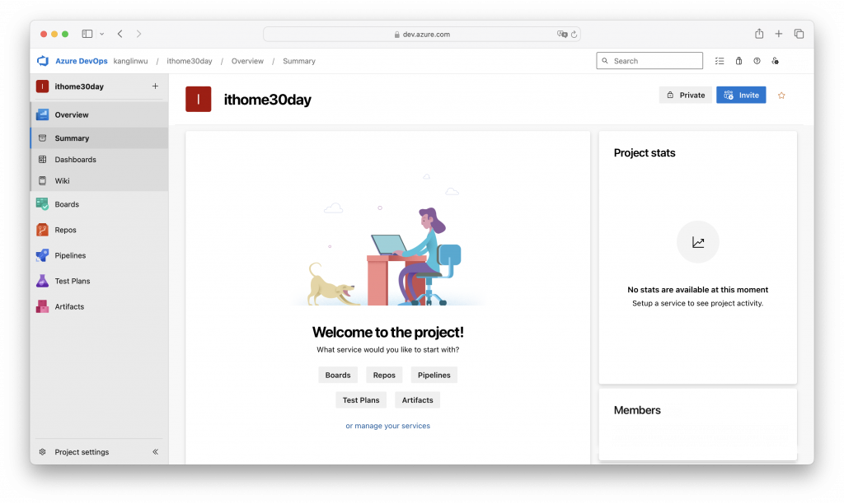Open Wiki in the sidebar
Screen dimensions: 844x504
pyautogui.click(x=100, y=180)
